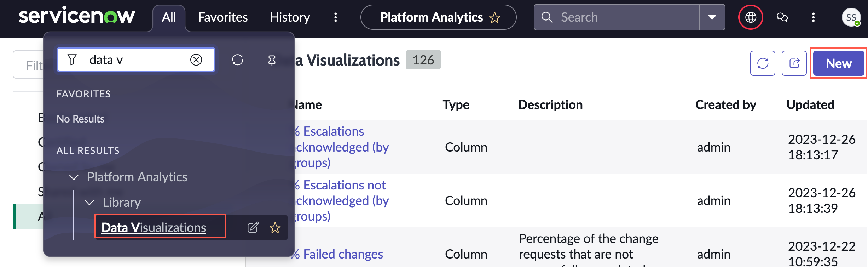
Task: Switch to the History tab
Action: tap(290, 17)
